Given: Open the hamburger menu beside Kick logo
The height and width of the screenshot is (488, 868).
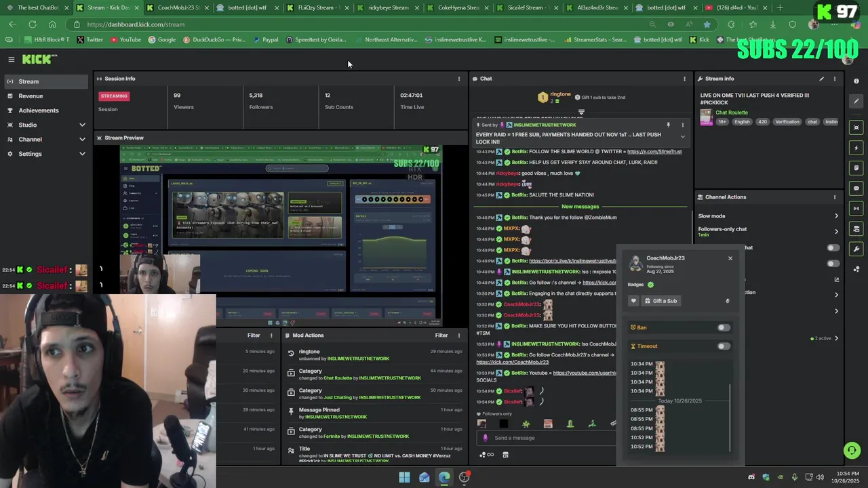Looking at the screenshot, I should click(11, 60).
